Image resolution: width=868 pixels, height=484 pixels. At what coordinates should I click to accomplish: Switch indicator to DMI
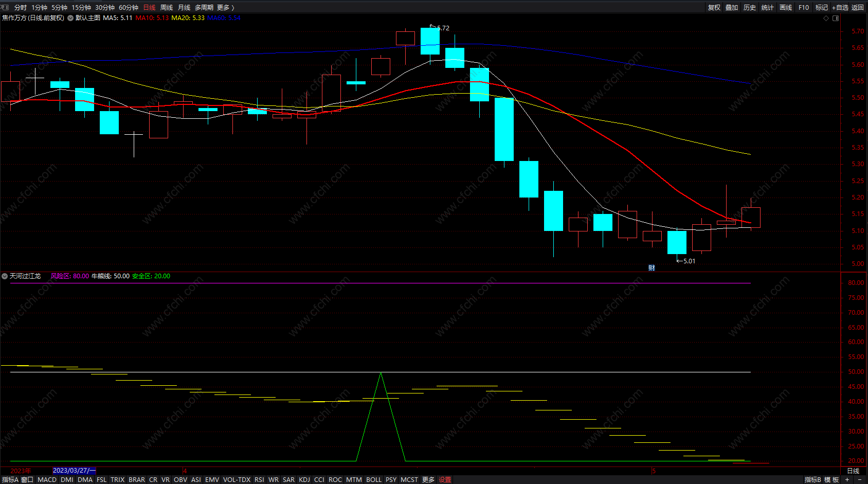[x=67, y=479]
